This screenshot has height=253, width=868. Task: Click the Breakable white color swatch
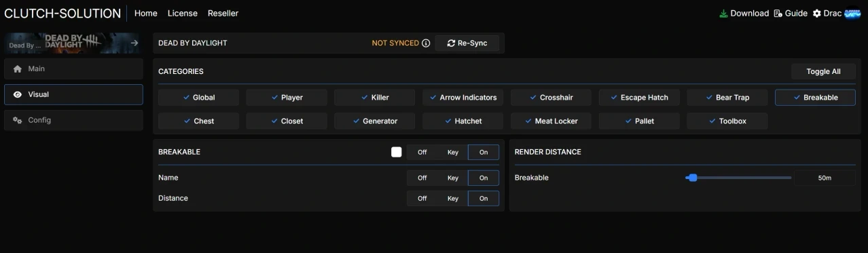pyautogui.click(x=397, y=152)
